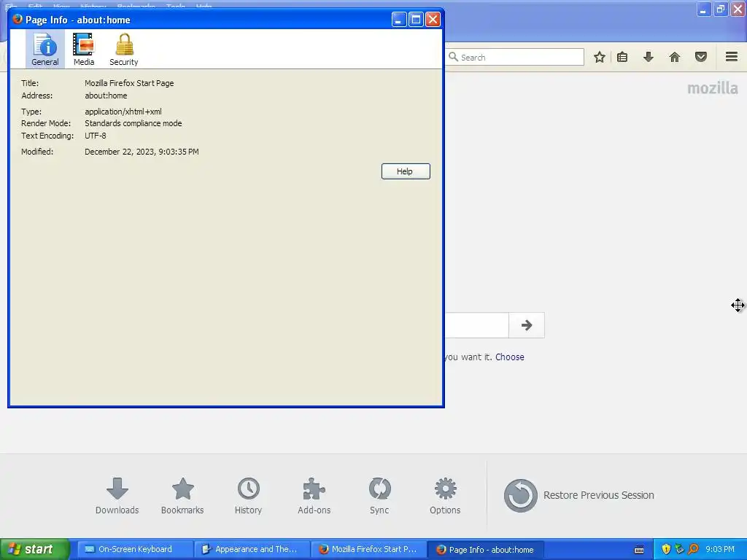Bookmark this page with the star icon
747x560 pixels.
click(600, 57)
